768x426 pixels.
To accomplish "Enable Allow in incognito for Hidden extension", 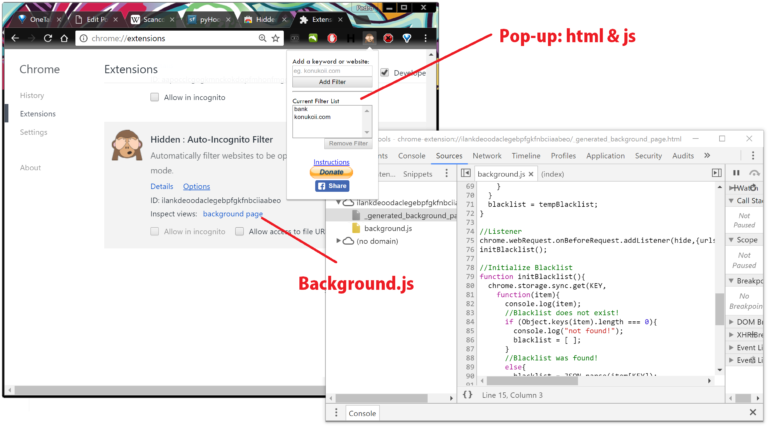I will click(155, 231).
